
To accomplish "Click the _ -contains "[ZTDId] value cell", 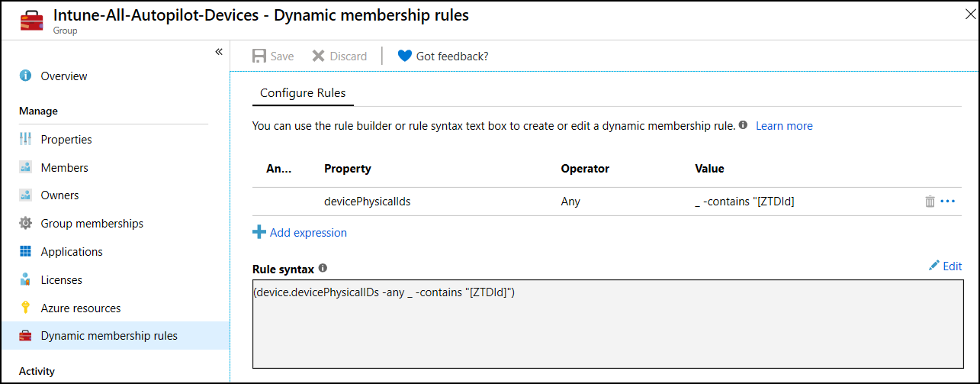I will (744, 202).
